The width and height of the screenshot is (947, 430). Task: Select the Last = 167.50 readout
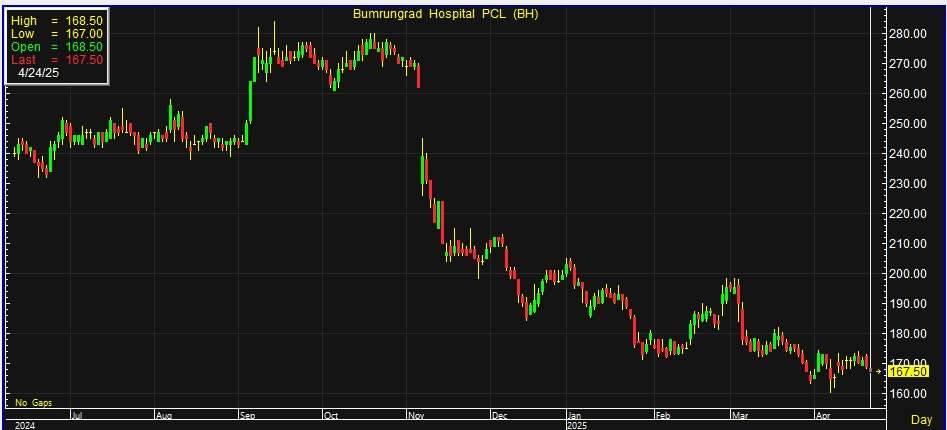tap(57, 60)
